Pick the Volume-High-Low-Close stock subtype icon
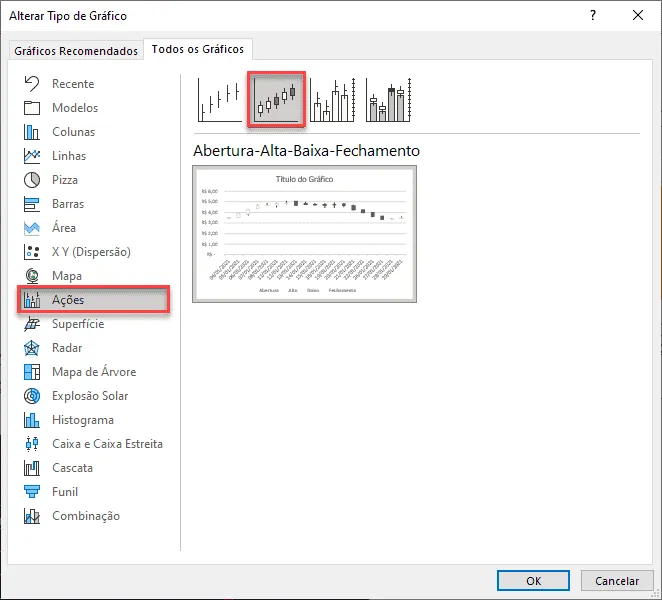Viewport: 662px width, 600px height. pyautogui.click(x=333, y=100)
